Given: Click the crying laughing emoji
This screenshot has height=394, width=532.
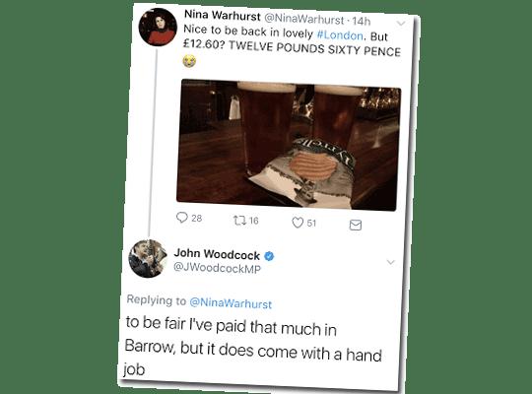Looking at the screenshot, I should [x=189, y=61].
